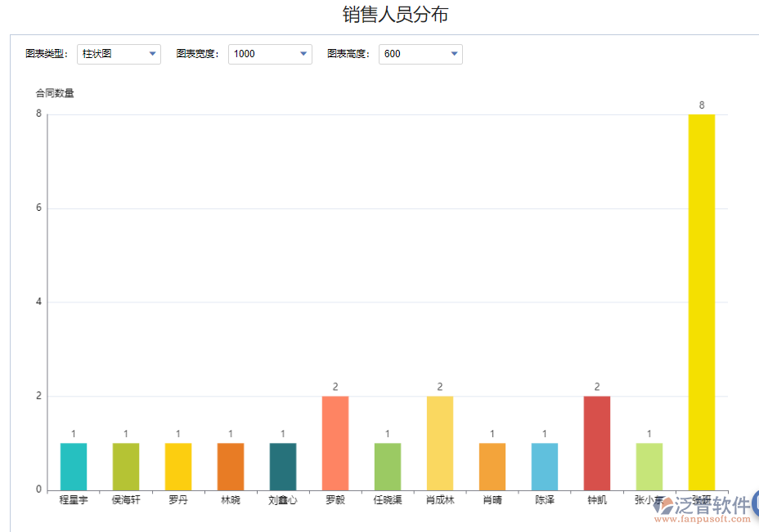This screenshot has width=759, height=532.
Task: Click 肖成林's light yellow bar
Action: tap(439, 441)
